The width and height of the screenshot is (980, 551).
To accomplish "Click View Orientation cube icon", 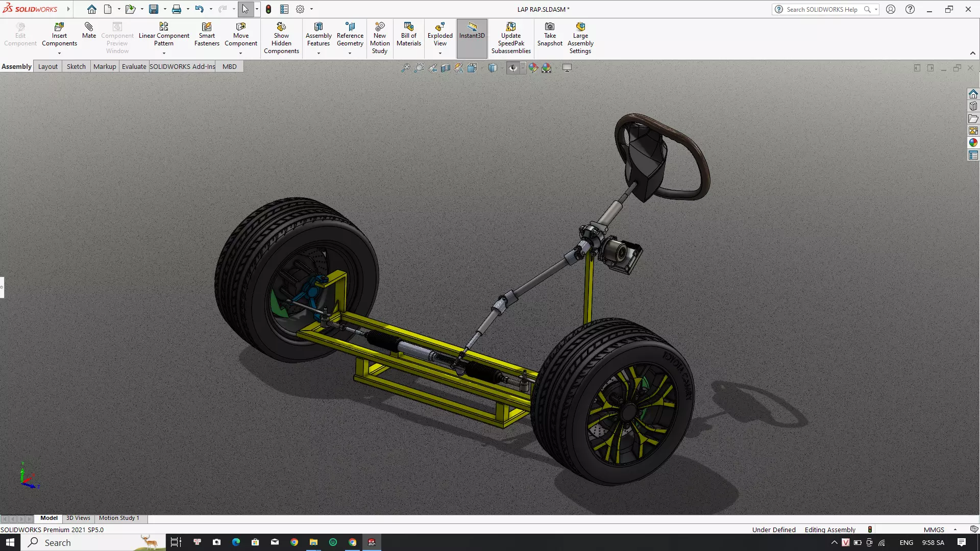I will click(472, 68).
